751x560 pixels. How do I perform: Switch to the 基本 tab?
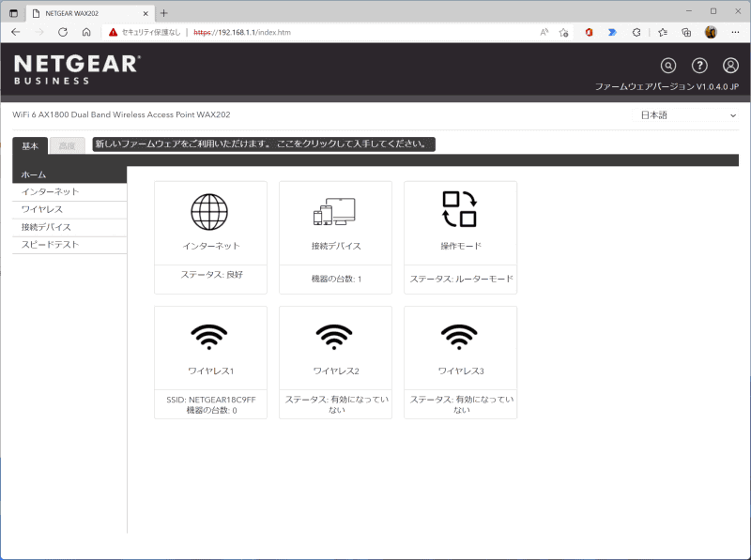(x=30, y=145)
